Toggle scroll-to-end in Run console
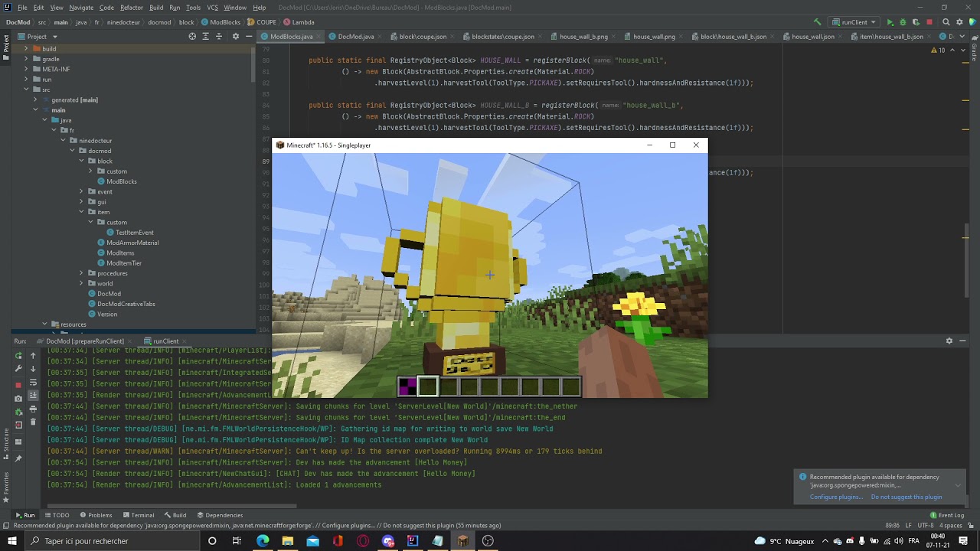 33,396
